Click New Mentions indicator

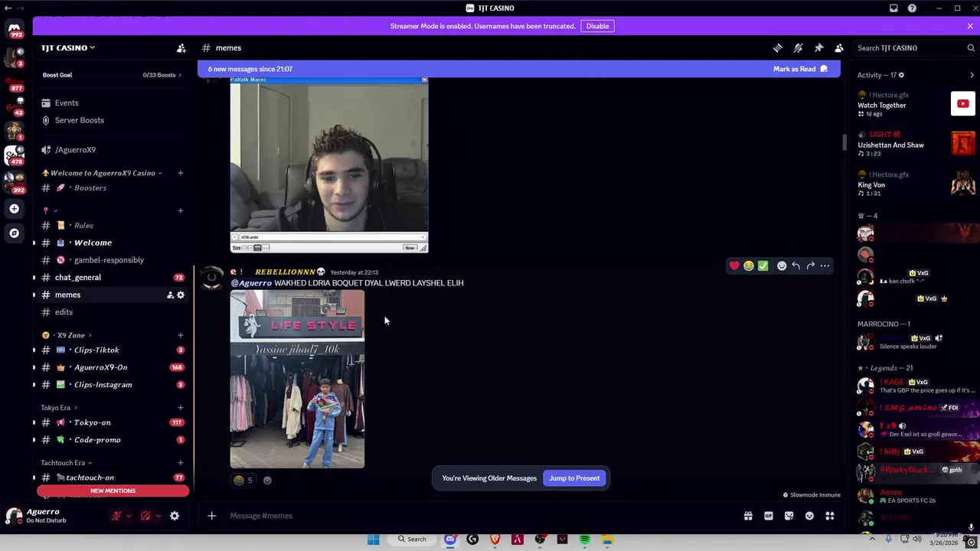point(113,491)
